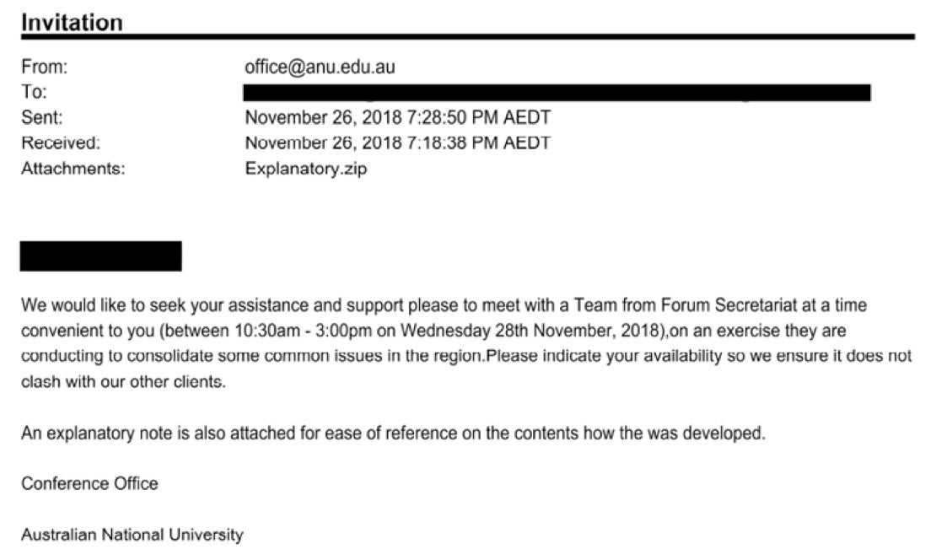
Task: Click the sender address office@anu.edu.au
Action: pyautogui.click(x=320, y=67)
